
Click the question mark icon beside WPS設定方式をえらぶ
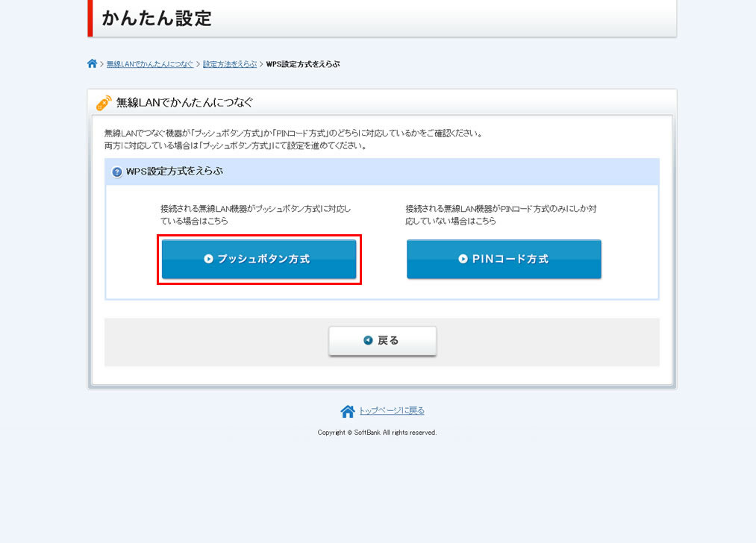point(117,172)
